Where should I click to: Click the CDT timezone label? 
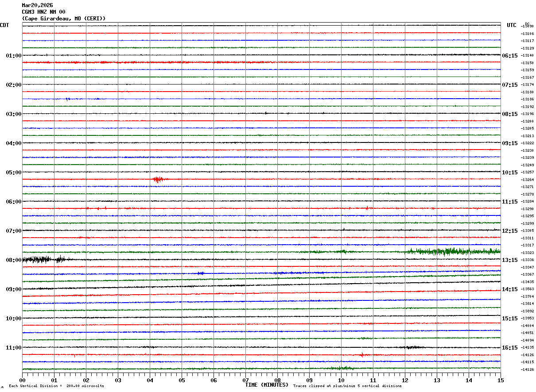click(4, 25)
